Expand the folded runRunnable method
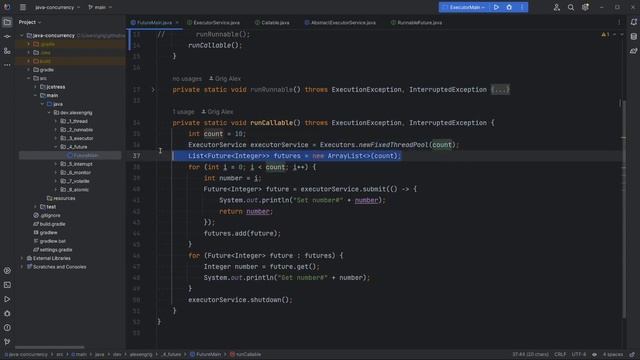 point(153,90)
